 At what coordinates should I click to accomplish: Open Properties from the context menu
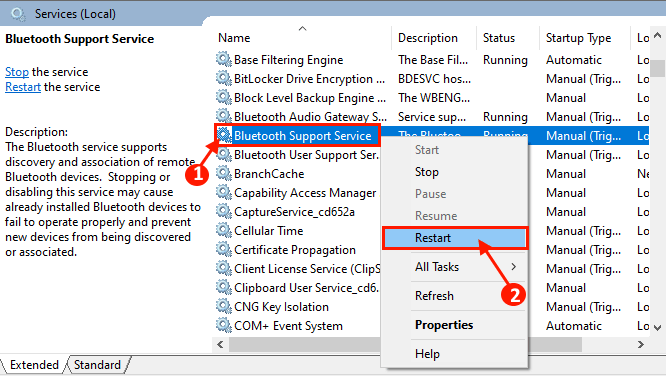tap(444, 325)
